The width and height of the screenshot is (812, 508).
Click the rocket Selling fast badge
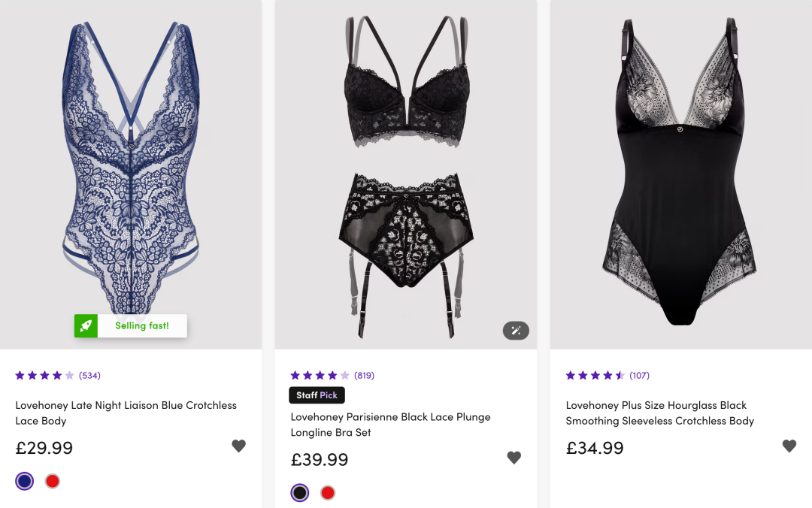131,326
